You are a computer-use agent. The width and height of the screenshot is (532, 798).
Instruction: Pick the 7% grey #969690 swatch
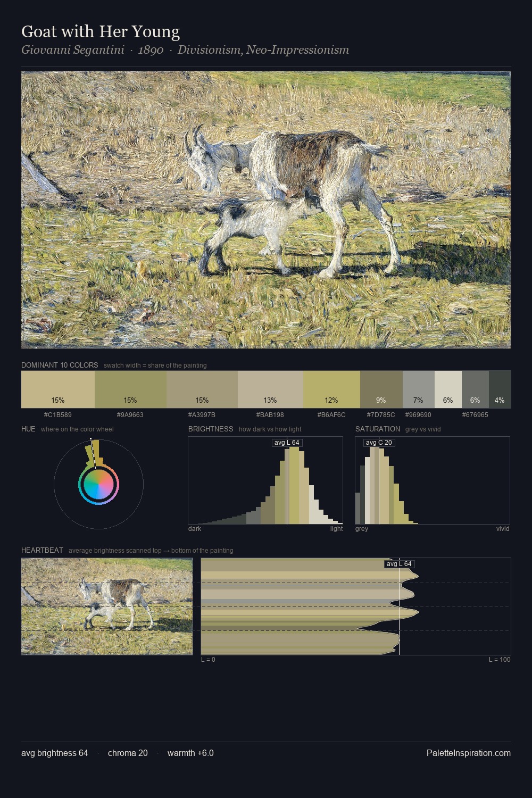coord(419,389)
